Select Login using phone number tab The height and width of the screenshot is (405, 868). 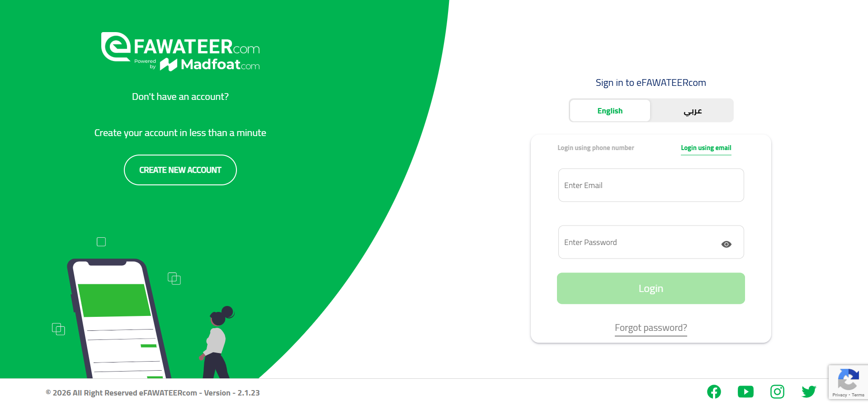595,148
